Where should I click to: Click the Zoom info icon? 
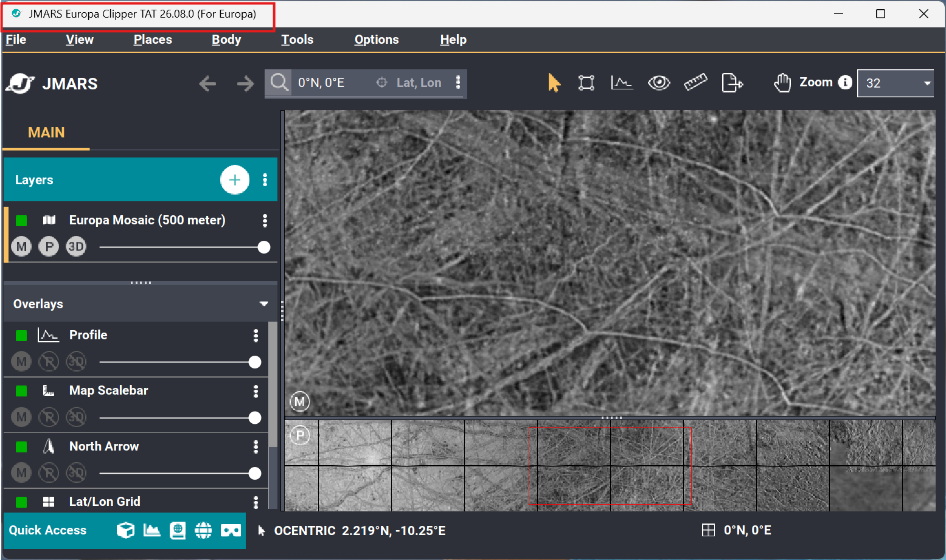pos(845,82)
